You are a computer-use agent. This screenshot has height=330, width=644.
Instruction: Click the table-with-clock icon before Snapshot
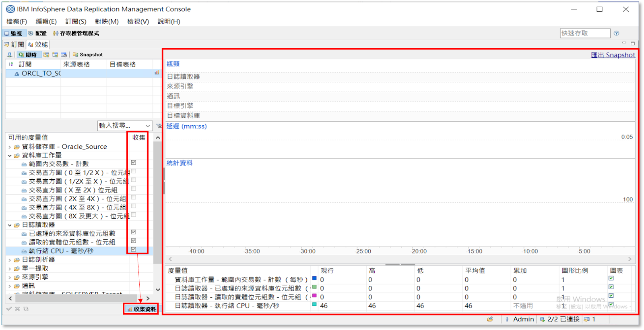[x=64, y=55]
